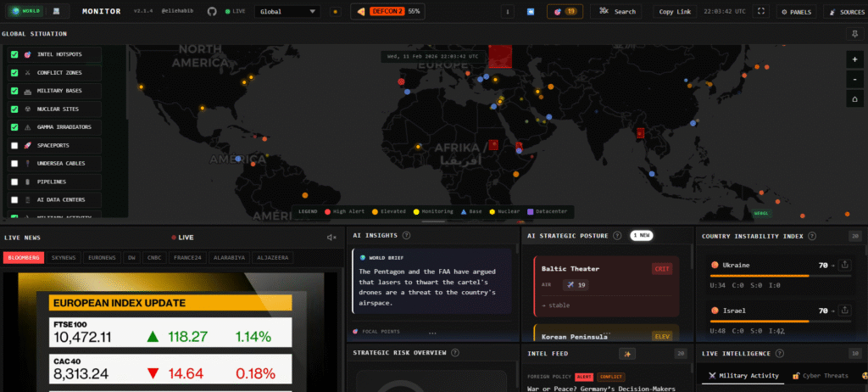Open the Panels settings
Screen dimensions: 868x392
tap(795, 12)
